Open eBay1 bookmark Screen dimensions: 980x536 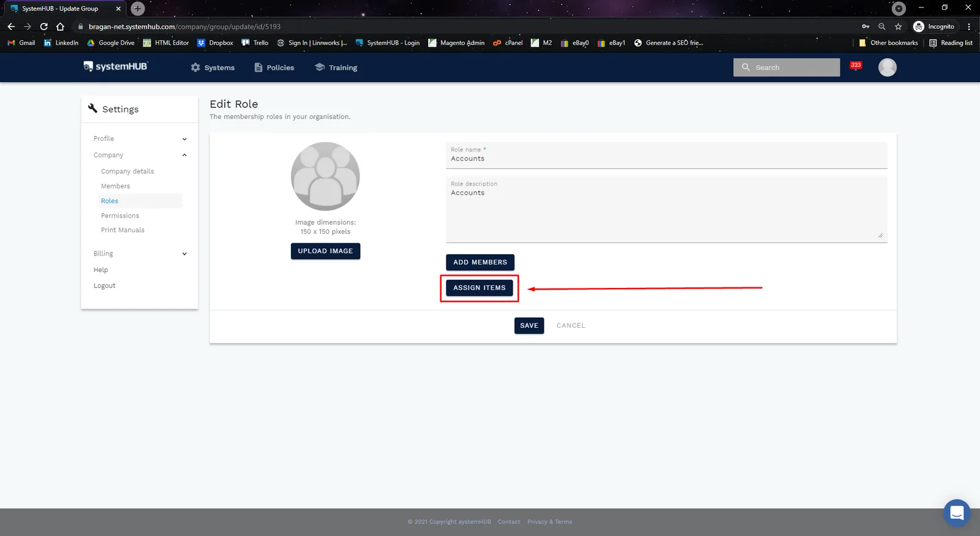[x=611, y=43]
